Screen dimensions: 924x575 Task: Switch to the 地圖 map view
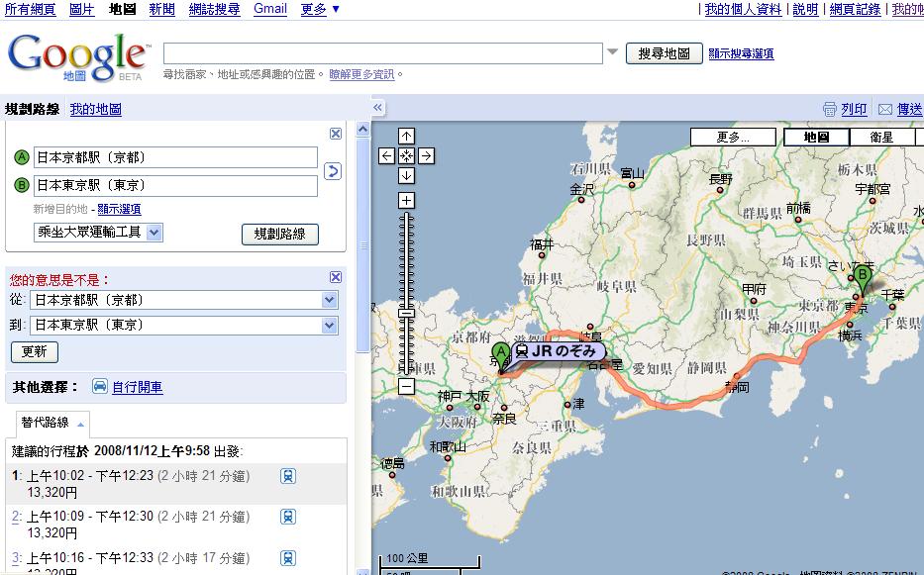tap(816, 138)
